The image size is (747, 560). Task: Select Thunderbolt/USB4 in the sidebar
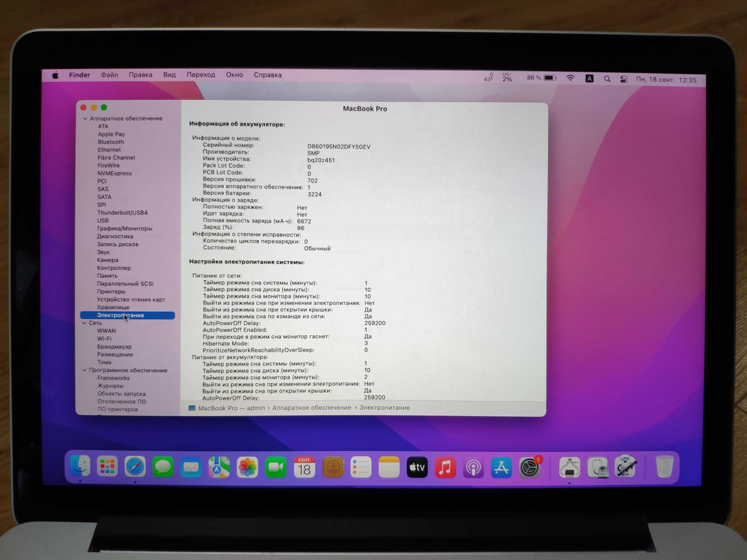pyautogui.click(x=123, y=213)
